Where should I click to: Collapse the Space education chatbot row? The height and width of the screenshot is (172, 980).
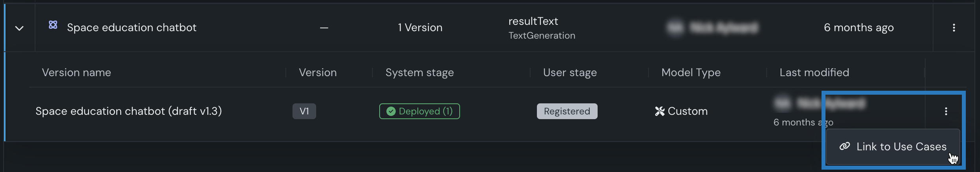(x=19, y=28)
